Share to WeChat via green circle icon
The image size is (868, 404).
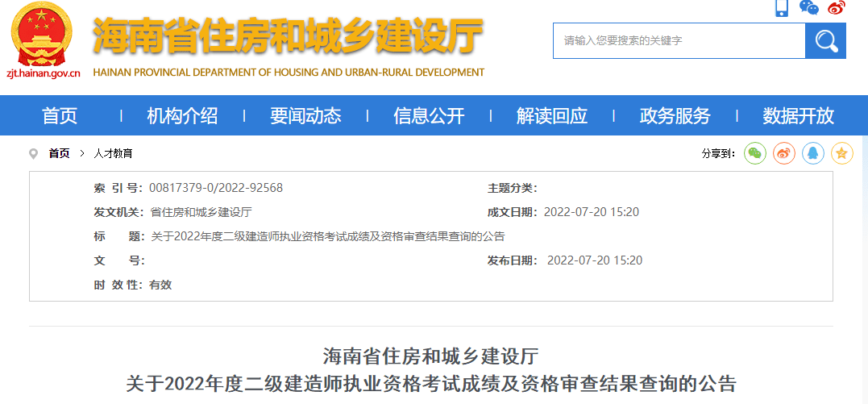point(754,153)
